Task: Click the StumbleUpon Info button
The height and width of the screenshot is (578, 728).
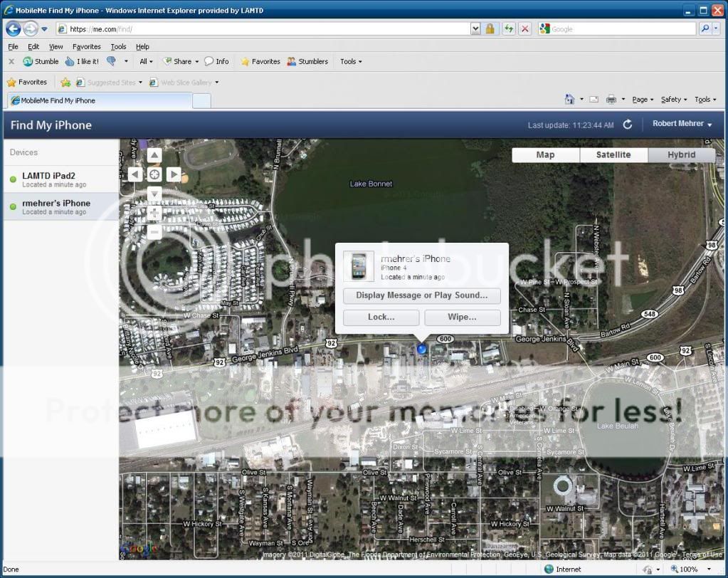Action: (216, 61)
